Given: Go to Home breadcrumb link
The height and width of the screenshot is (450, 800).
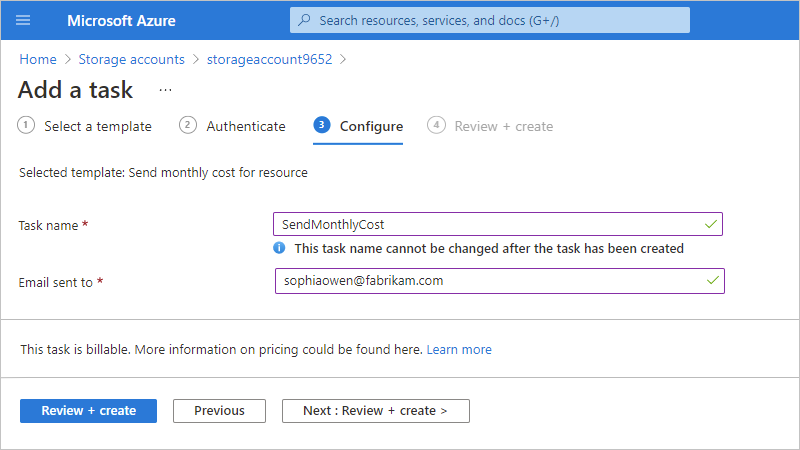Looking at the screenshot, I should point(38,59).
